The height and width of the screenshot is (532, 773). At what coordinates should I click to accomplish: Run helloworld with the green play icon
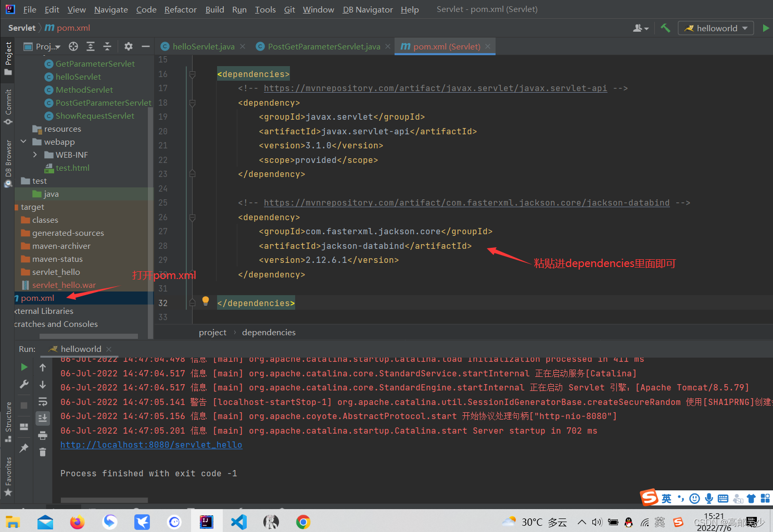(766, 28)
